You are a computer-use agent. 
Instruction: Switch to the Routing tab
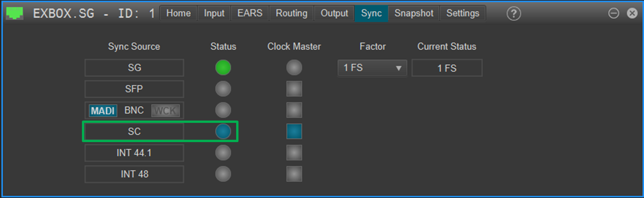[291, 13]
